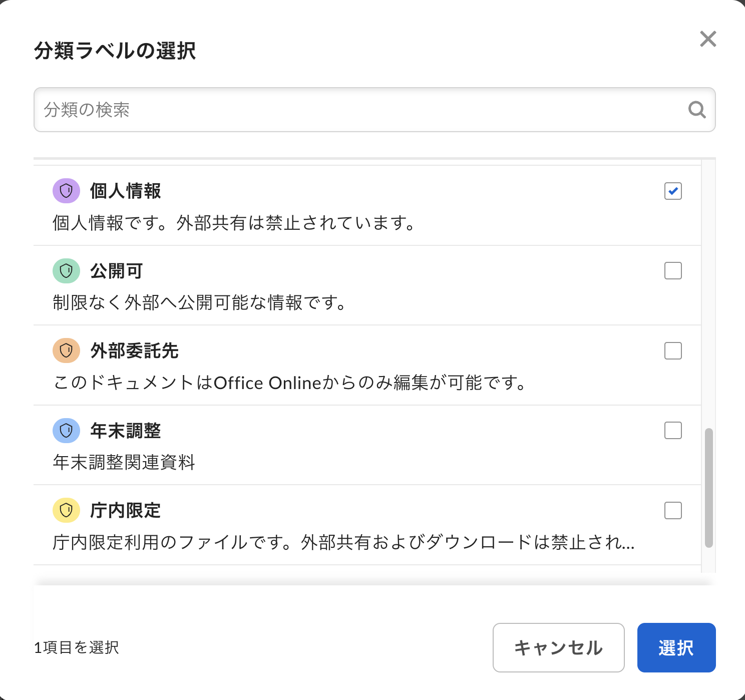Click the yellow shield icon for 庁内限定
745x700 pixels.
click(66, 510)
